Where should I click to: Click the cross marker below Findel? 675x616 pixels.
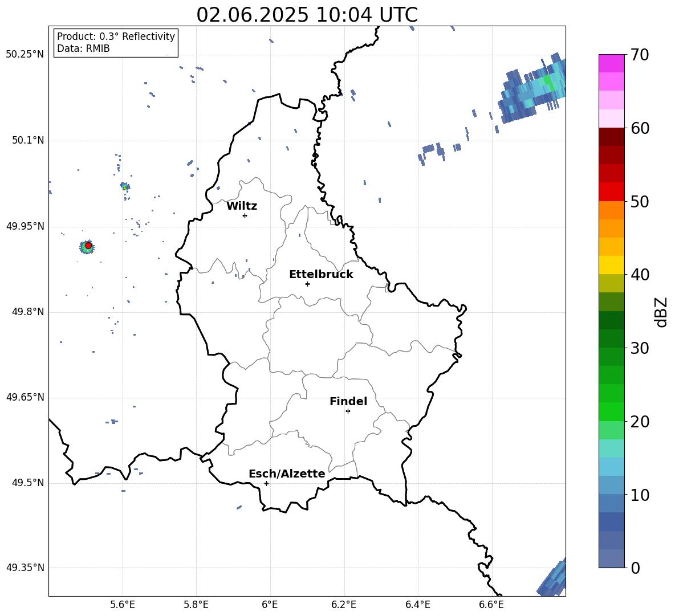coord(348,411)
